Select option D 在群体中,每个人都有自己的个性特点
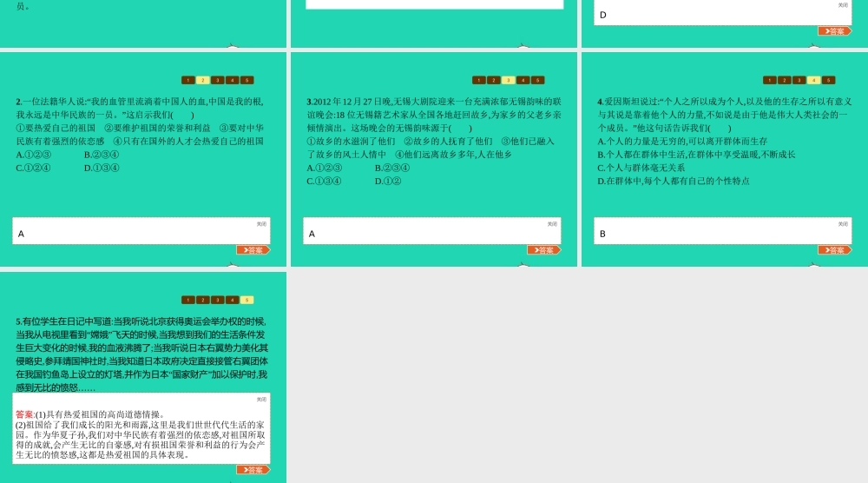The height and width of the screenshot is (483, 868). 674,181
